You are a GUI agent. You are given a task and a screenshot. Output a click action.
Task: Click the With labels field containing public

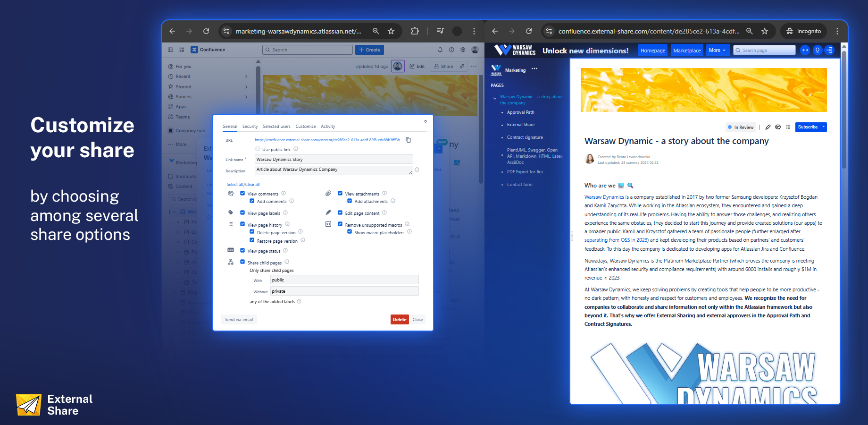coord(344,280)
